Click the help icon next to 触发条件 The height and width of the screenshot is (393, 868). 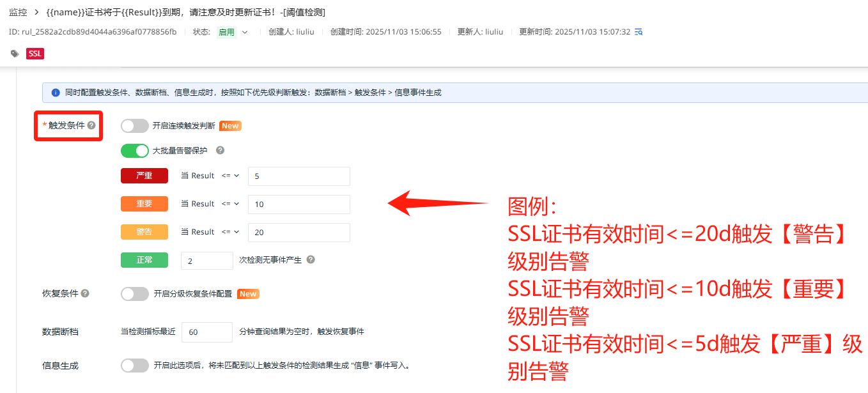(91, 125)
